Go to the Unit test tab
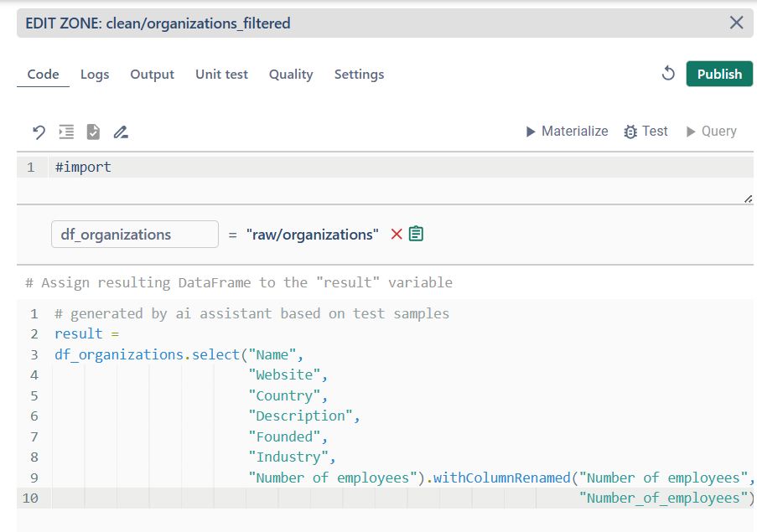757x532 pixels. pyautogui.click(x=221, y=75)
